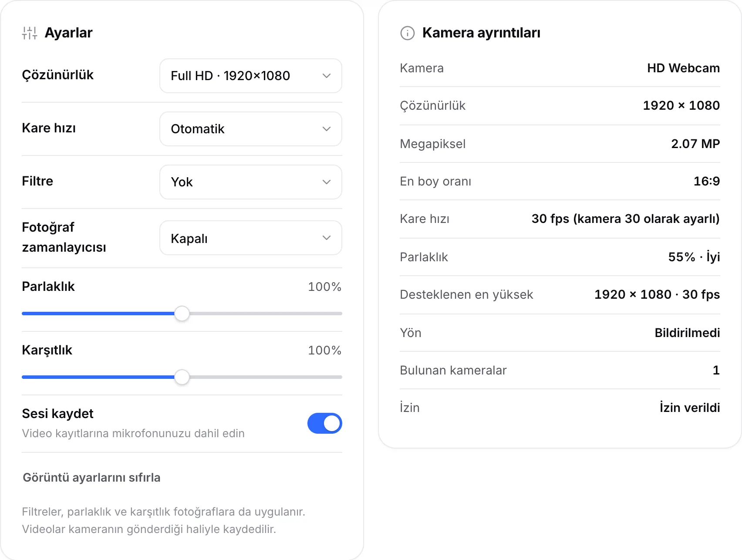The image size is (742, 560).
Task: Click the Filtre label in settings
Action: coord(37,181)
